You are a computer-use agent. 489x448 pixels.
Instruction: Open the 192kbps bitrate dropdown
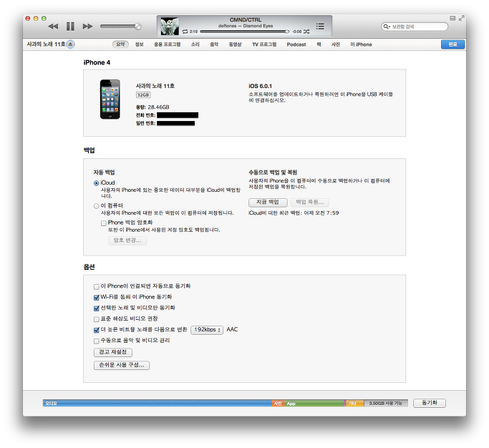click(x=207, y=330)
